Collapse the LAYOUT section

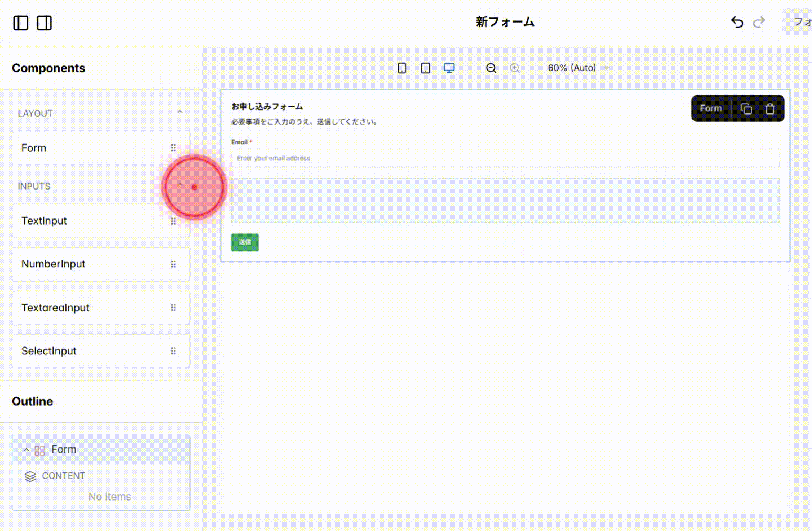click(x=179, y=112)
